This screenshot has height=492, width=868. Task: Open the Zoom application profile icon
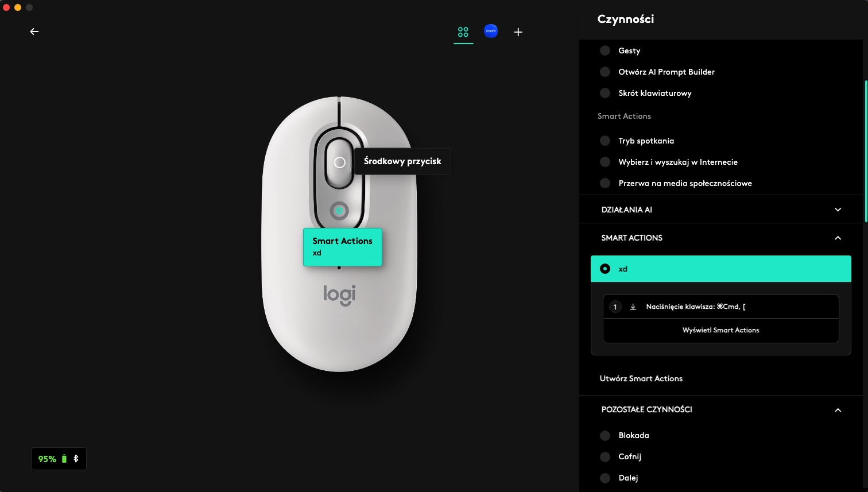click(x=491, y=32)
